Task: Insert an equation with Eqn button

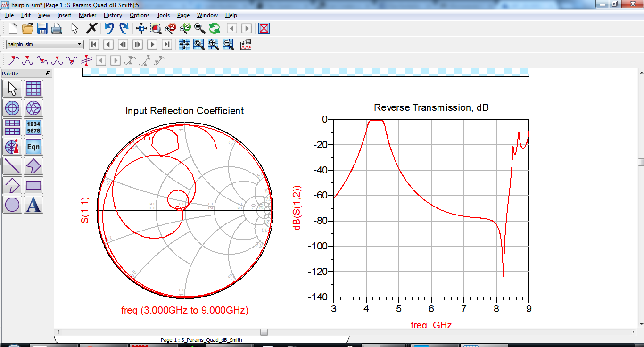Action: coord(33,147)
